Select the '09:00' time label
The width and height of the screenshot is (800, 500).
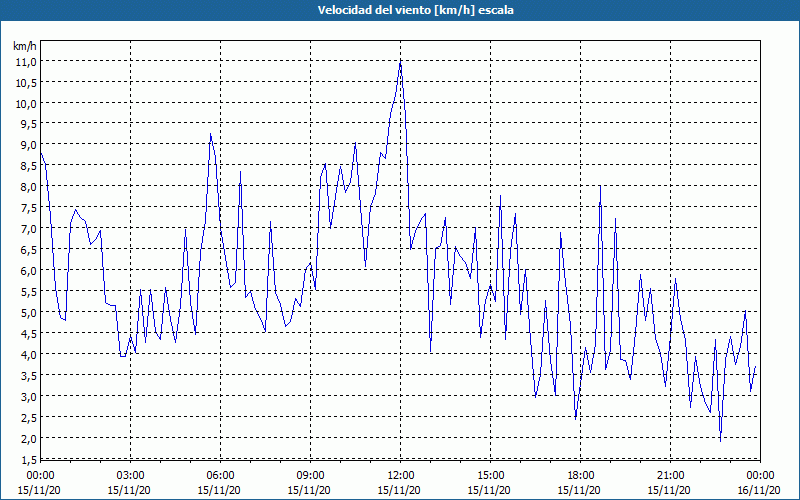pyautogui.click(x=310, y=476)
